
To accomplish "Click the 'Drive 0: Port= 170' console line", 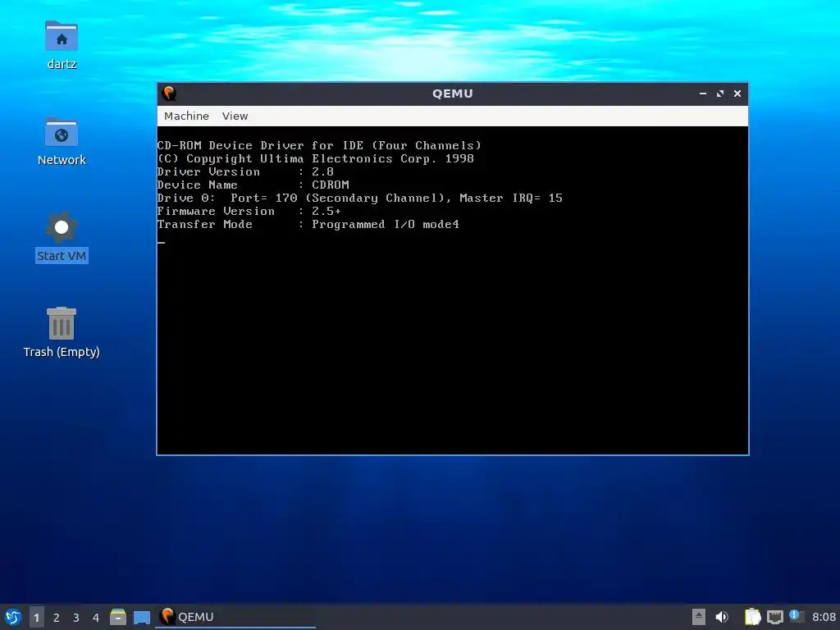I will (x=360, y=199).
